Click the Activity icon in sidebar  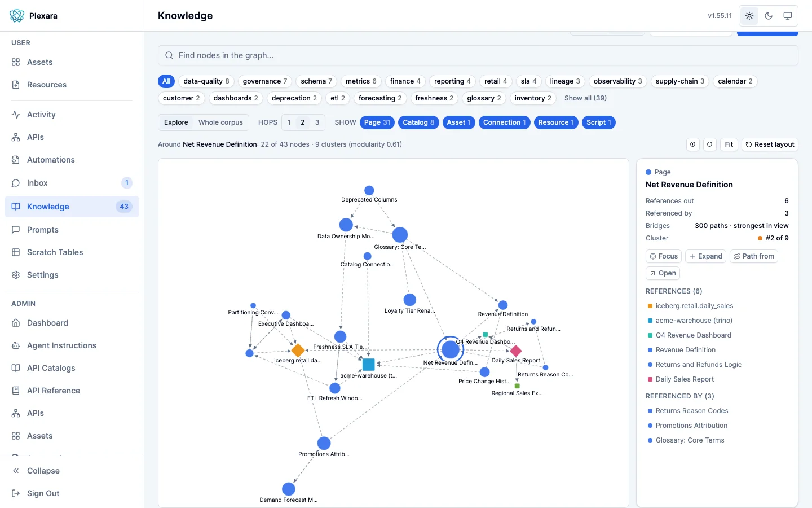(x=16, y=115)
